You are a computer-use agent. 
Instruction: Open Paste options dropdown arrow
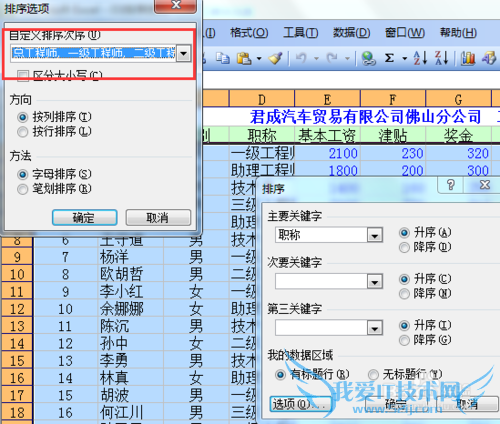pos(259,59)
